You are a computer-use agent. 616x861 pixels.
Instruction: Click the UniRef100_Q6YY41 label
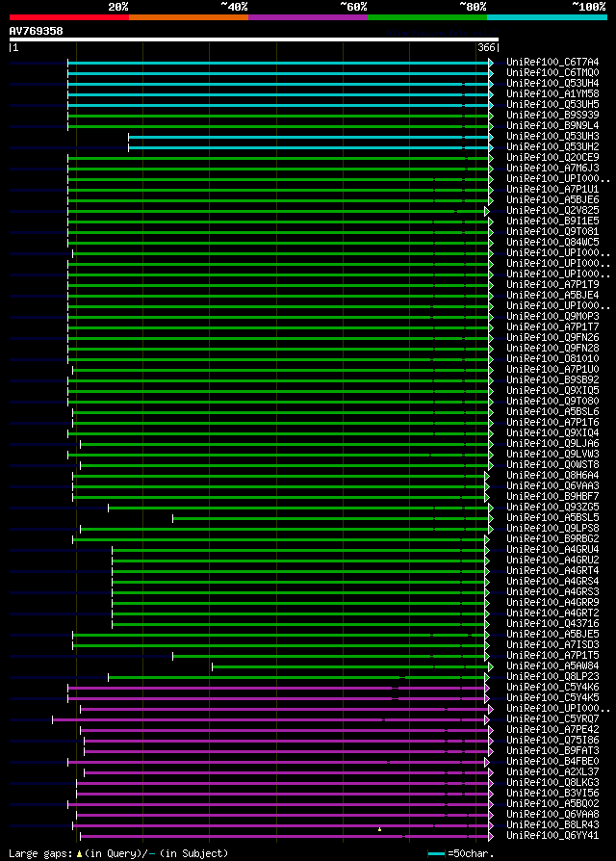click(552, 836)
